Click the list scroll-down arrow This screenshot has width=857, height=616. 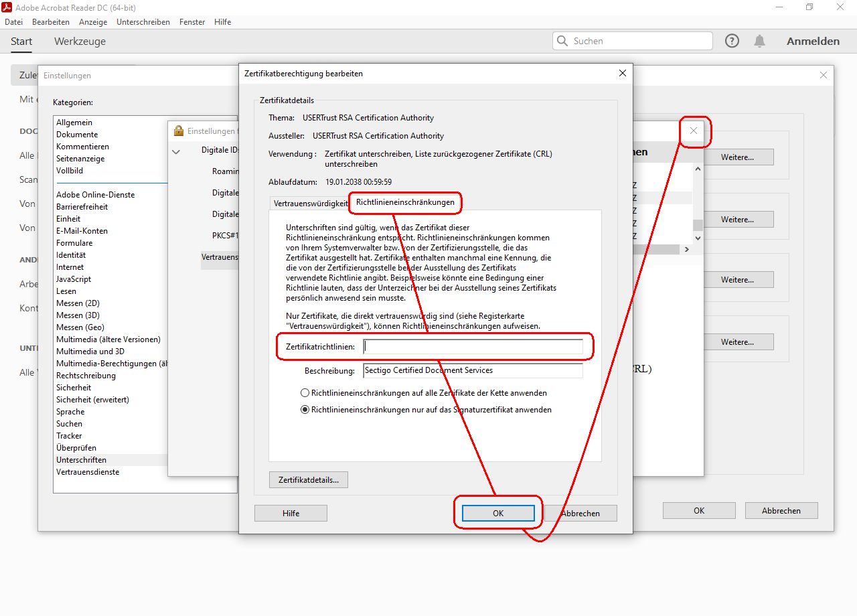[698, 237]
